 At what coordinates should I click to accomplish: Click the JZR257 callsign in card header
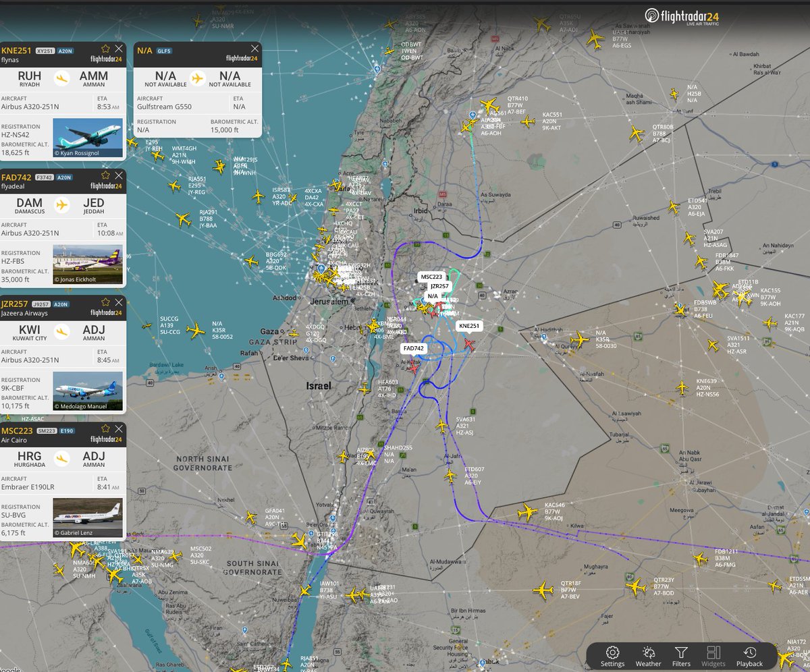point(16,304)
